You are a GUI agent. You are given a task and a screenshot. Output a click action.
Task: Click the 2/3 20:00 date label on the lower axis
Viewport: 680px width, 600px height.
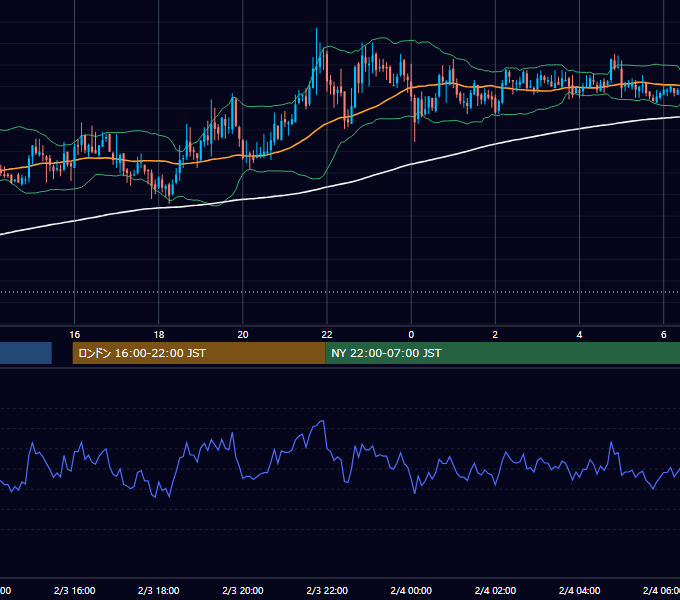tap(243, 590)
